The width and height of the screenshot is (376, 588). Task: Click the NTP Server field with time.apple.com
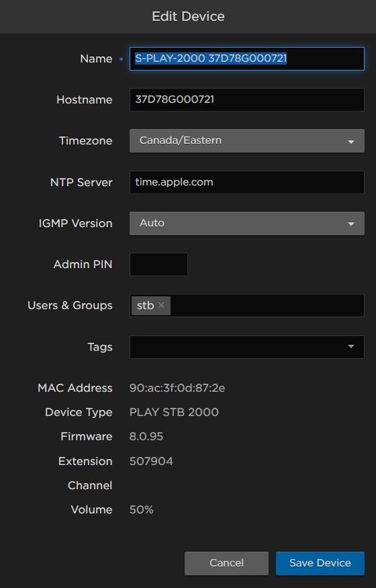tap(247, 182)
